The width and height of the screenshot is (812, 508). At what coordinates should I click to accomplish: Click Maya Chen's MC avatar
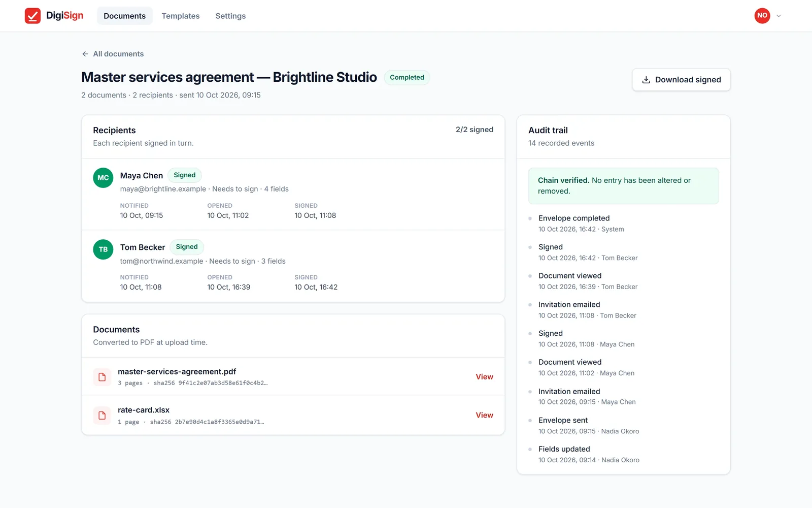(103, 178)
